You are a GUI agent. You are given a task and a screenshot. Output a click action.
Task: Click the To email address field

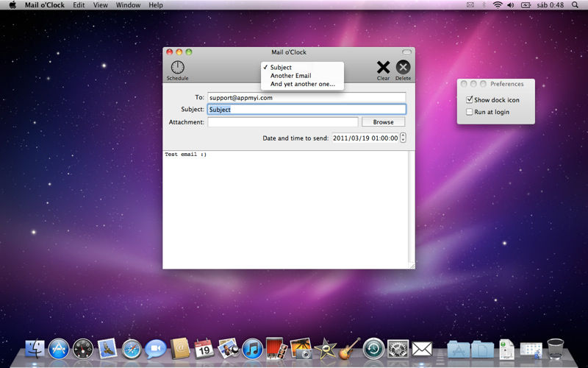point(306,97)
